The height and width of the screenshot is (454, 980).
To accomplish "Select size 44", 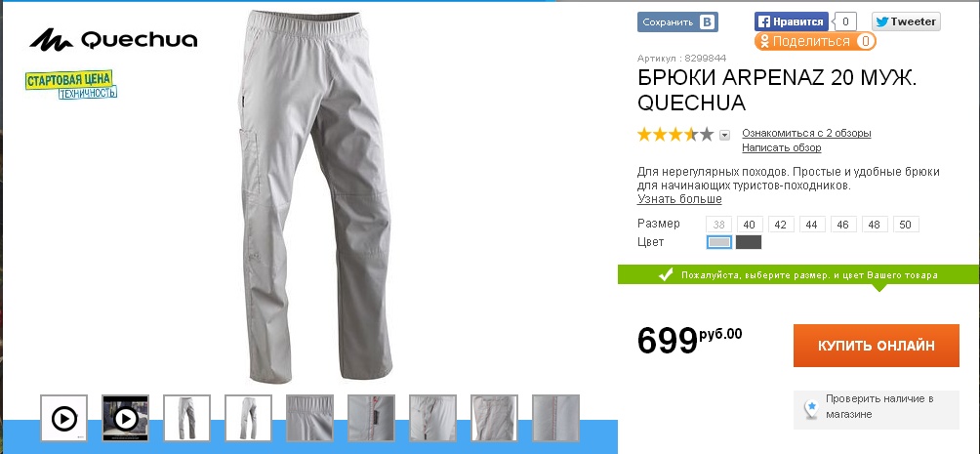I will pos(812,225).
